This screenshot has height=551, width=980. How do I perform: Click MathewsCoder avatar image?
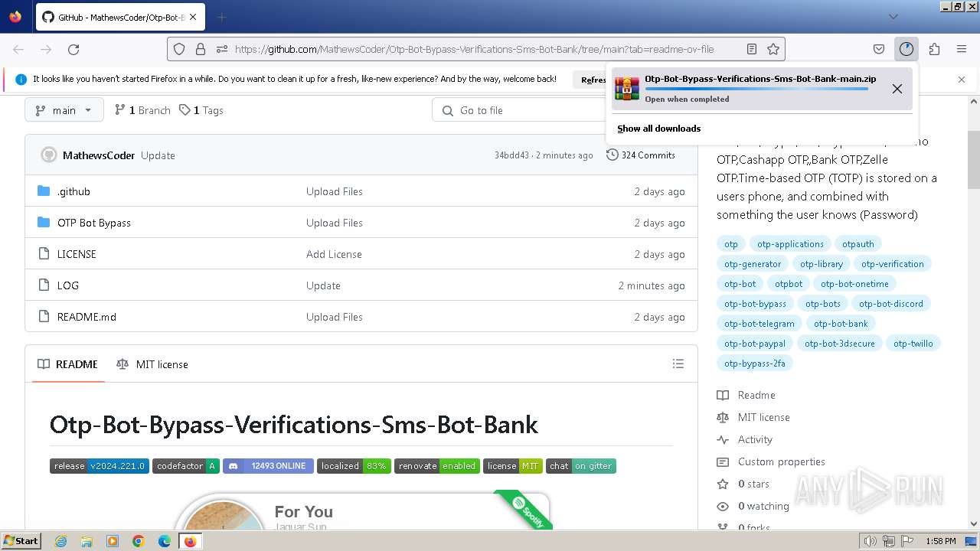tap(48, 155)
